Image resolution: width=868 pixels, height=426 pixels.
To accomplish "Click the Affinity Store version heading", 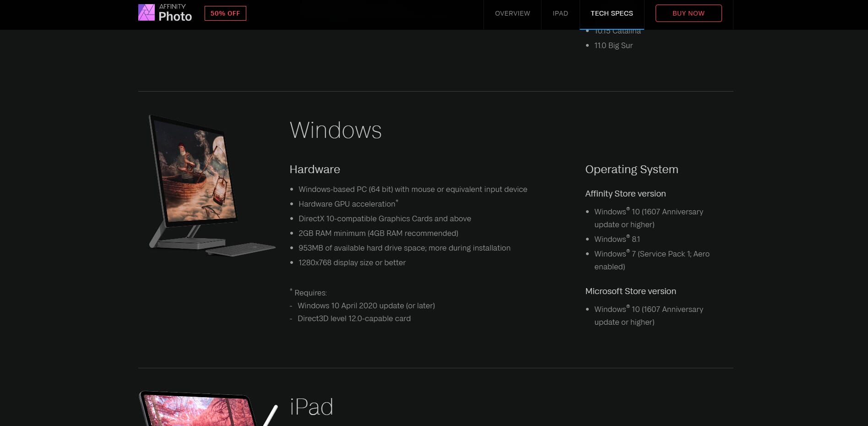I will (x=625, y=194).
